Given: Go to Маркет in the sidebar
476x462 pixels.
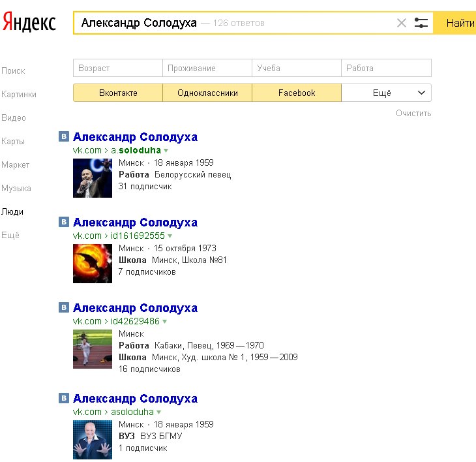Looking at the screenshot, I should pyautogui.click(x=15, y=164).
